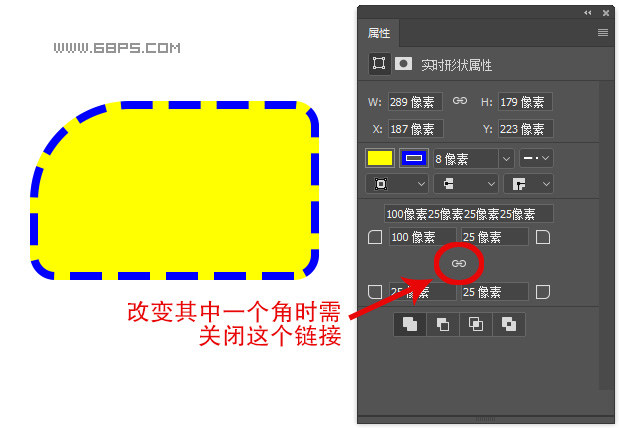Image resolution: width=619 pixels, height=428 pixels.
Task: Switch to the 属性 tab
Action: [x=379, y=33]
